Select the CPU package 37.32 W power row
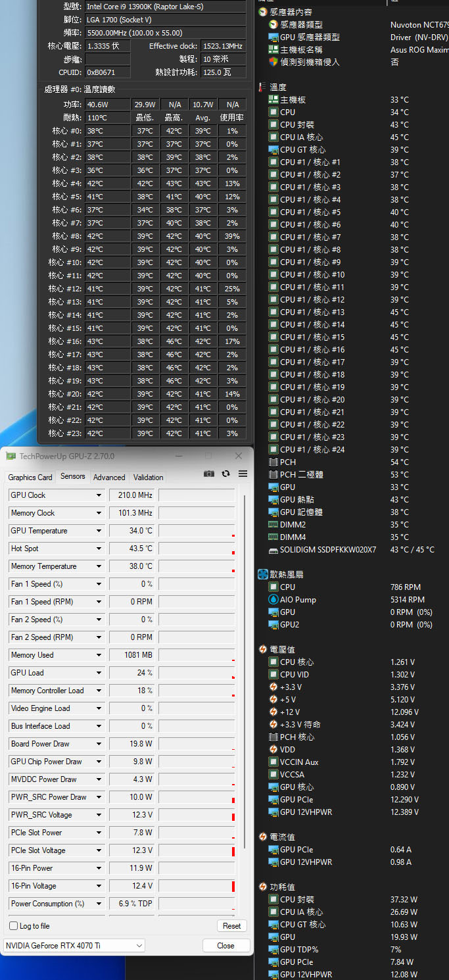Viewport: 449px width, 980px height. (352, 899)
